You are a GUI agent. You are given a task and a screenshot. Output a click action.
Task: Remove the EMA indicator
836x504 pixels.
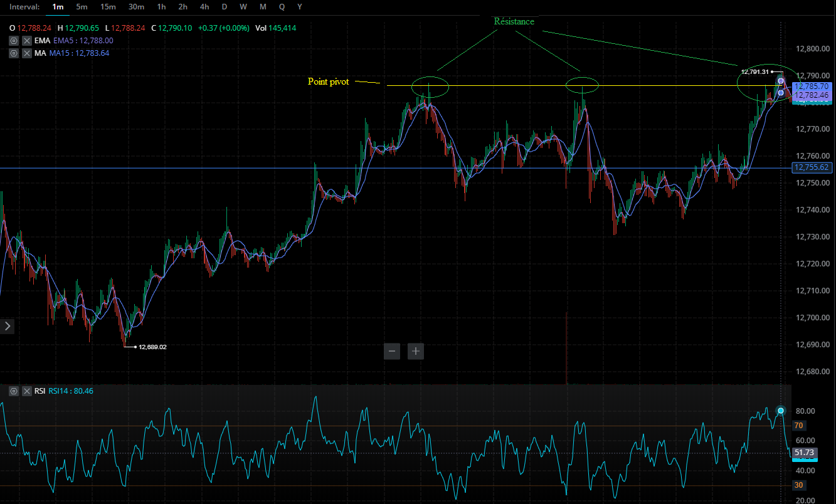[x=27, y=40]
